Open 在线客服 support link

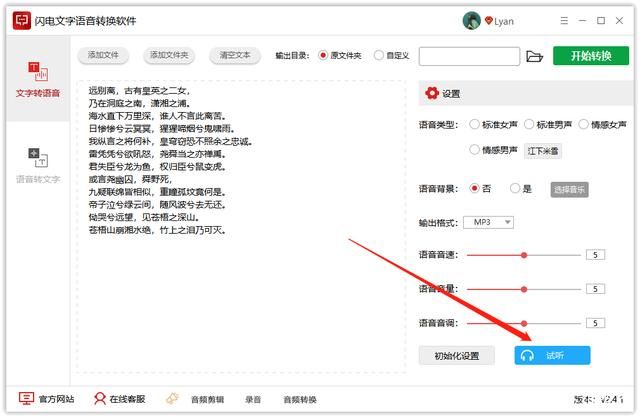pos(127,399)
